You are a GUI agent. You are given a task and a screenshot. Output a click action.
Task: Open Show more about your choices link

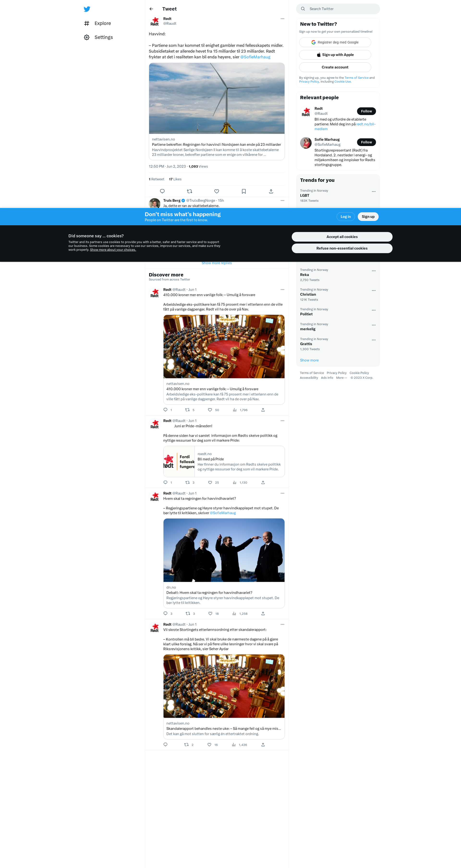tap(113, 250)
